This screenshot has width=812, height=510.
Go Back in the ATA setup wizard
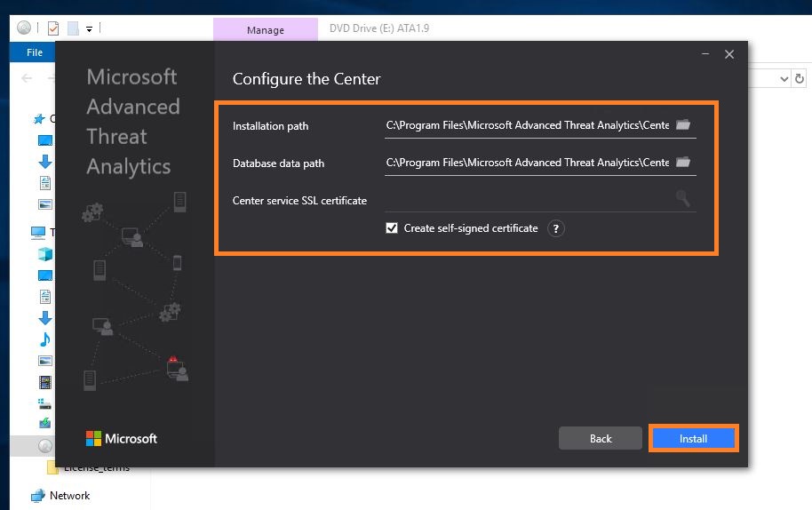[x=601, y=439]
